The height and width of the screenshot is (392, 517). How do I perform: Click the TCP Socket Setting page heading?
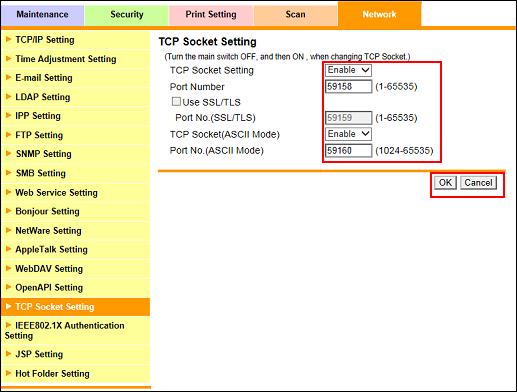[x=208, y=42]
